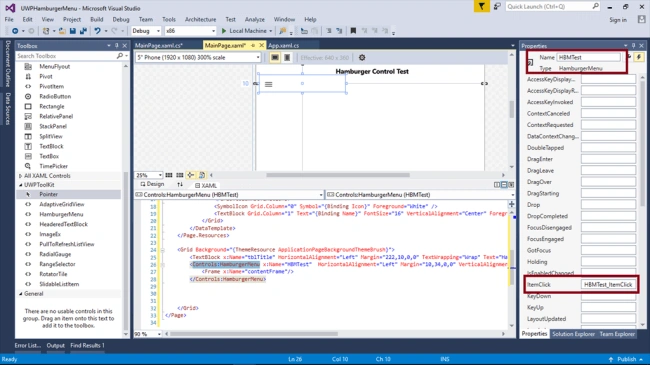Open the Debug configuration dropdown
This screenshot has width=650, height=365.
tap(146, 31)
